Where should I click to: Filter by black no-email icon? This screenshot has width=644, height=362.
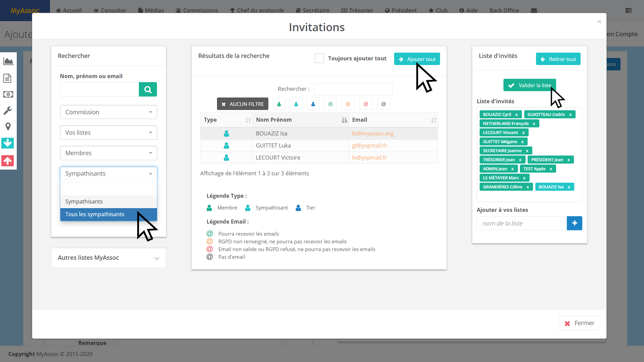(x=383, y=104)
